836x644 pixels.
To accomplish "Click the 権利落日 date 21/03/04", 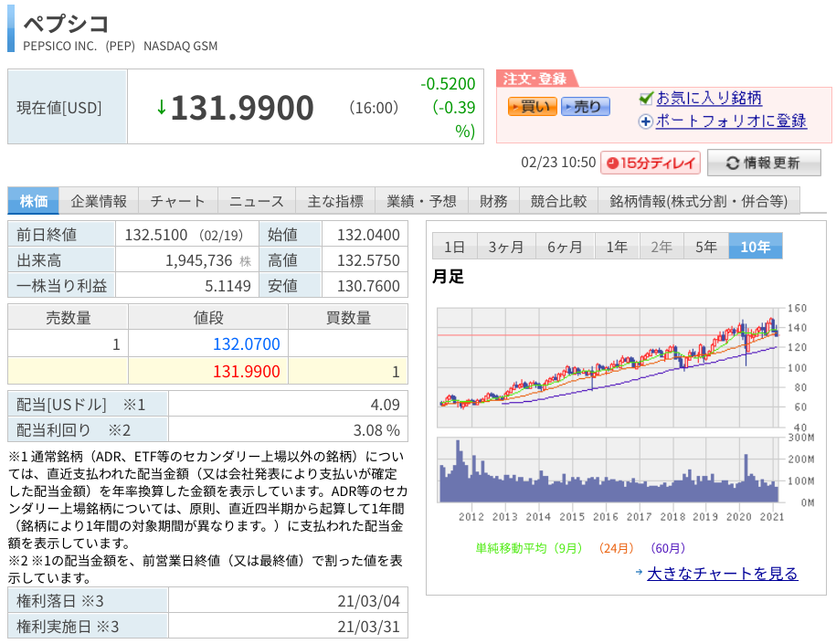I will [x=368, y=601].
